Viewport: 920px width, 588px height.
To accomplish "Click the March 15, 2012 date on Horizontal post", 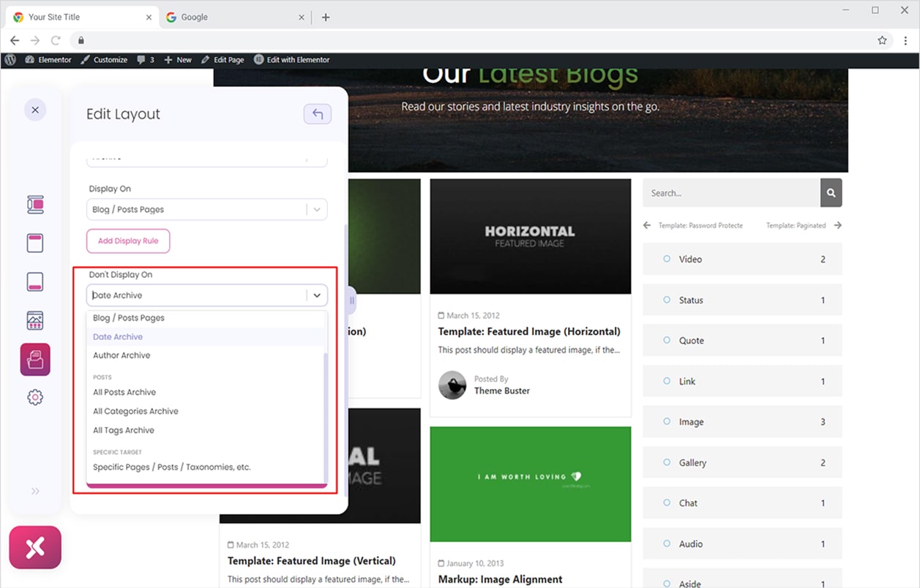I will coord(473,316).
